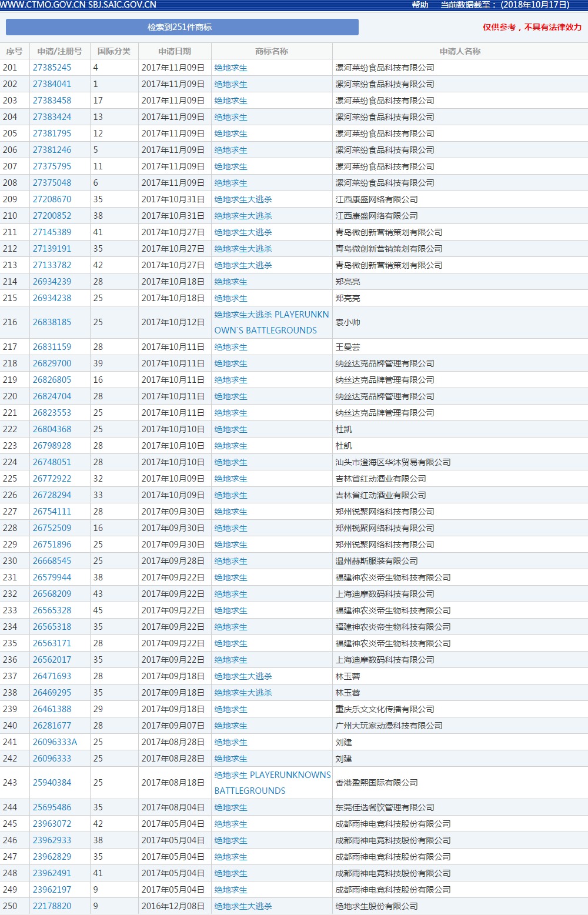This screenshot has width=588, height=915.
Task: Open registration number 23962197
Action: pyautogui.click(x=52, y=890)
